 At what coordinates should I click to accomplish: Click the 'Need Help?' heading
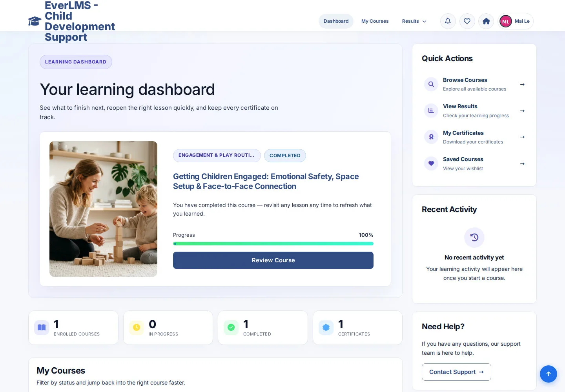point(443,327)
